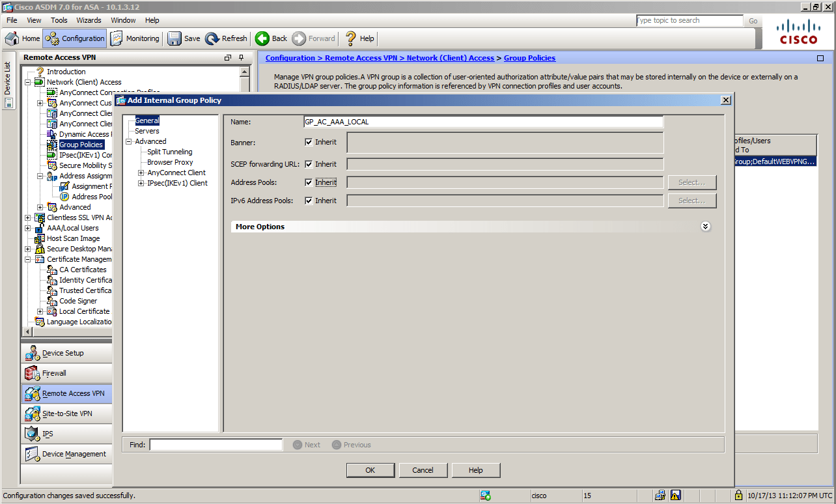This screenshot has height=504, width=836.
Task: Click the Host Scan Image tree icon
Action: (x=40, y=238)
